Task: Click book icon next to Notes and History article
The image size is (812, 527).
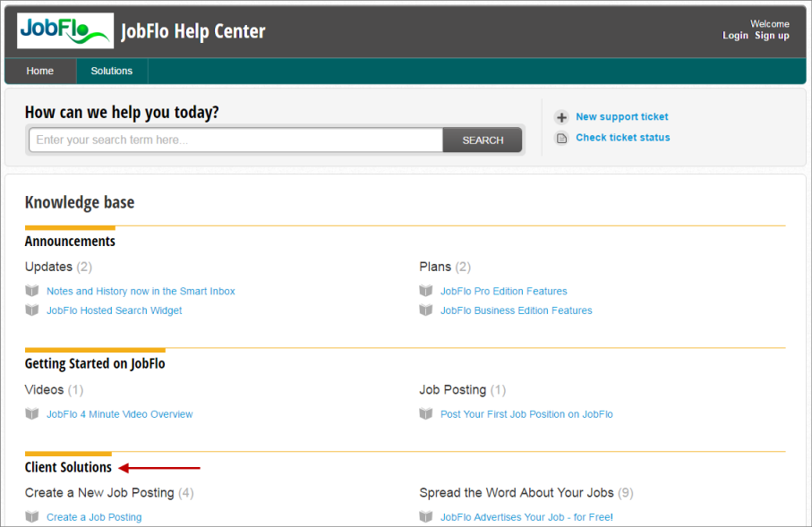Action: 32,291
